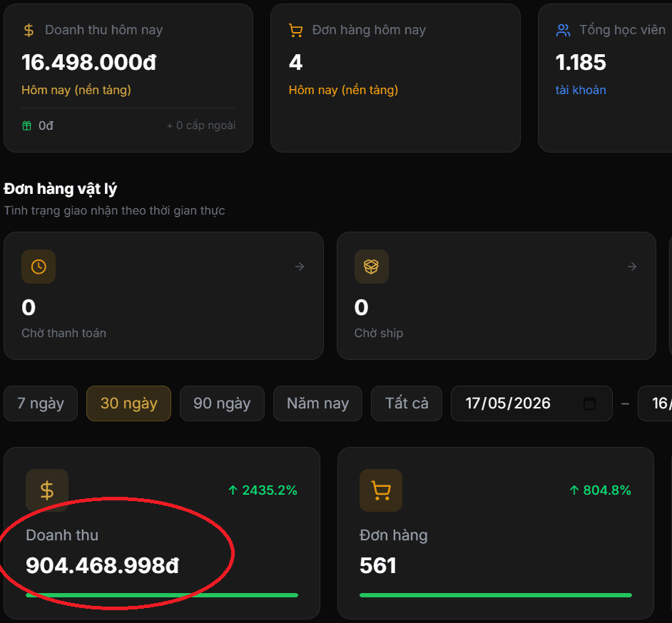Click the 1.185 total students value
Screen dimensions: 672x623
pyautogui.click(x=581, y=63)
